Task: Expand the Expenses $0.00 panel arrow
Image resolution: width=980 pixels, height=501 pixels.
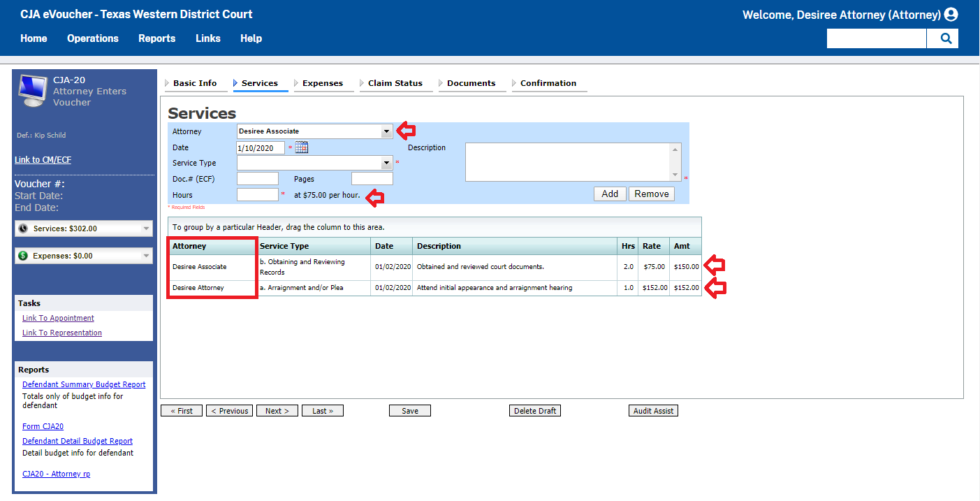Action: (146, 256)
